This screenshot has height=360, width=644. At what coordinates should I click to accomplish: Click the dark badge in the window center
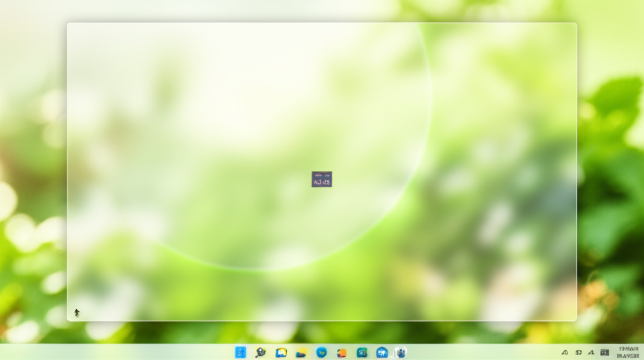(x=321, y=180)
